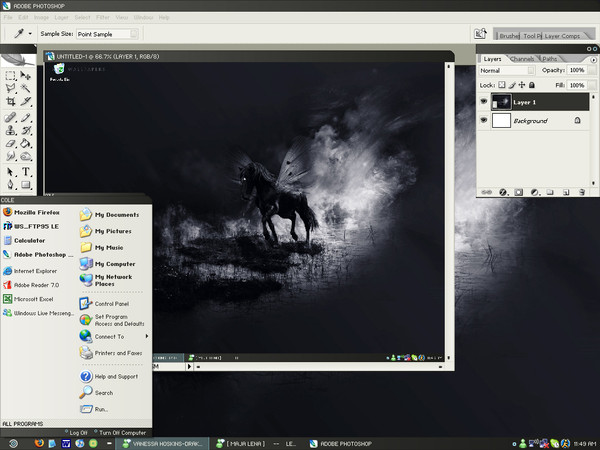Open the Layers panel flyout menu
The image size is (600, 450).
click(x=593, y=60)
